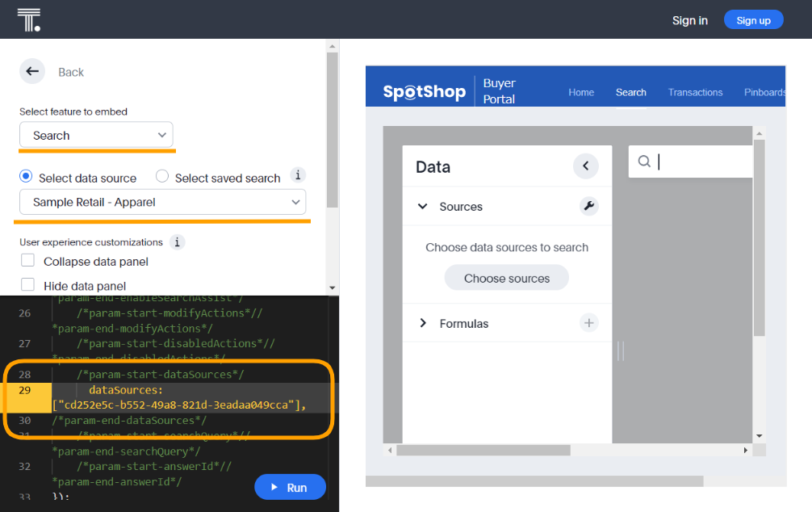Collapse the Data panel with its chevron icon
This screenshot has width=812, height=512.
click(x=587, y=166)
